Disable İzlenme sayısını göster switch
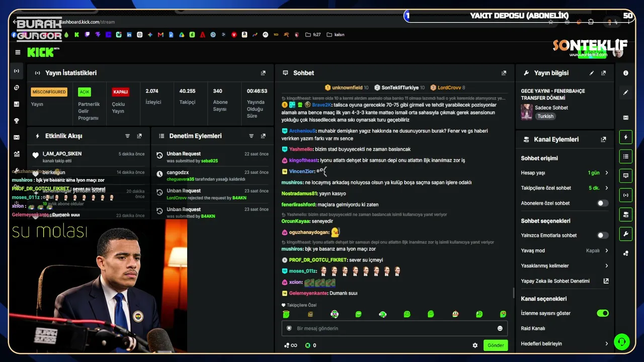644x362 pixels. tap(602, 313)
